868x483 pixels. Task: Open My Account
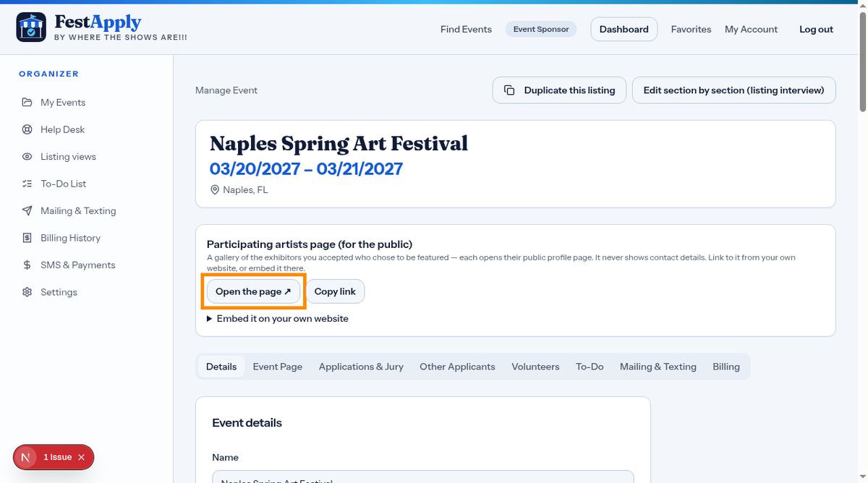tap(751, 29)
